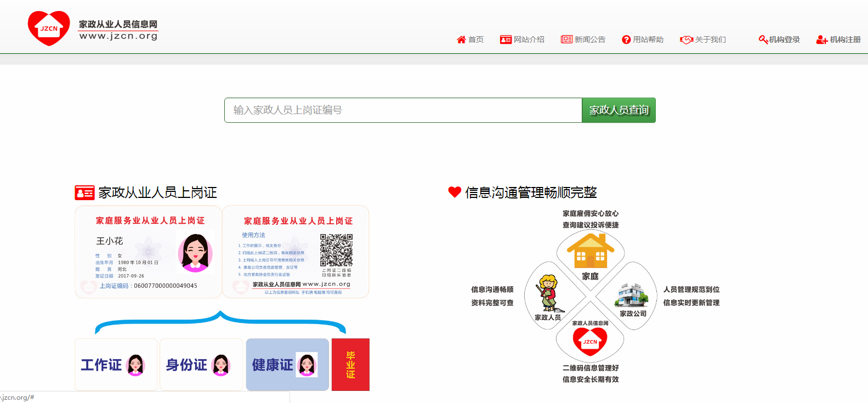This screenshot has width=868, height=403.
Task: Click the newspaper icon for 新闻公告
Action: click(566, 39)
